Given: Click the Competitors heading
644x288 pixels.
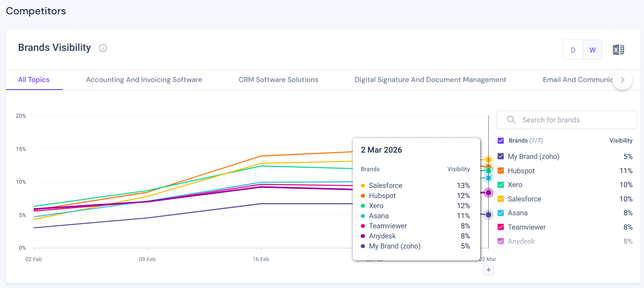Looking at the screenshot, I should coord(36,11).
